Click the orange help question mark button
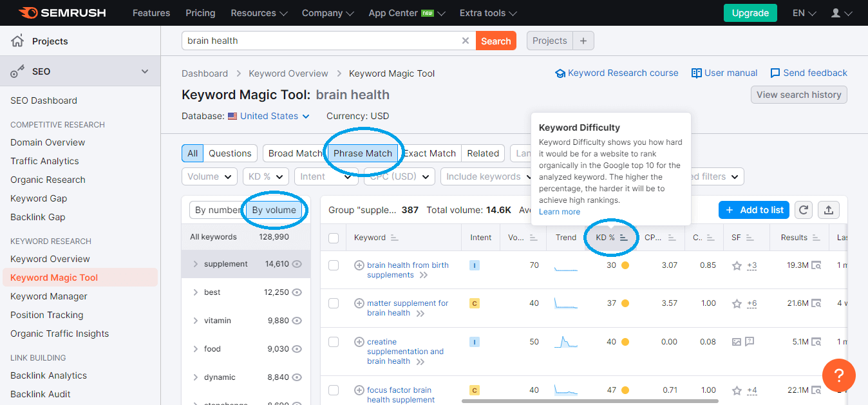 (839, 375)
